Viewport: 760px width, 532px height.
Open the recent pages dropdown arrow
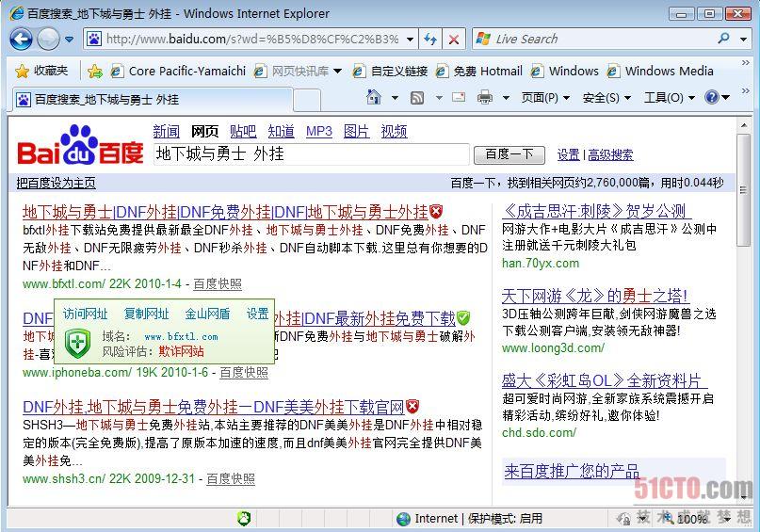coord(70,40)
